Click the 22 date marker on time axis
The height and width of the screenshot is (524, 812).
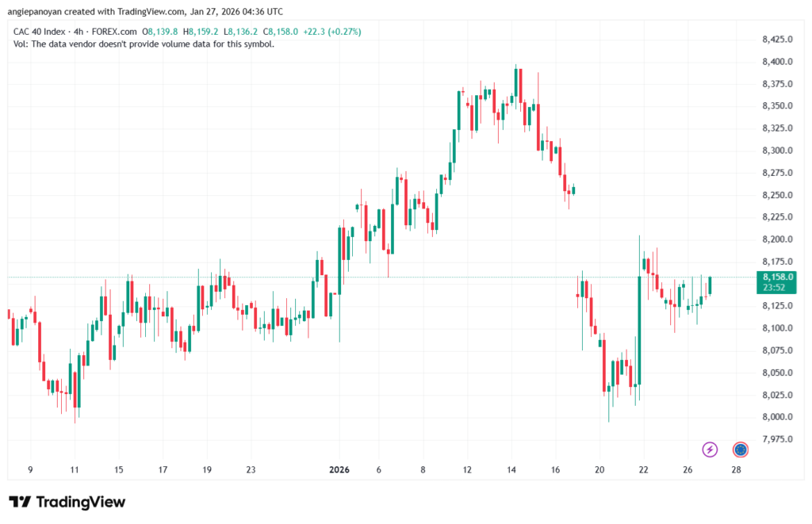(x=643, y=469)
